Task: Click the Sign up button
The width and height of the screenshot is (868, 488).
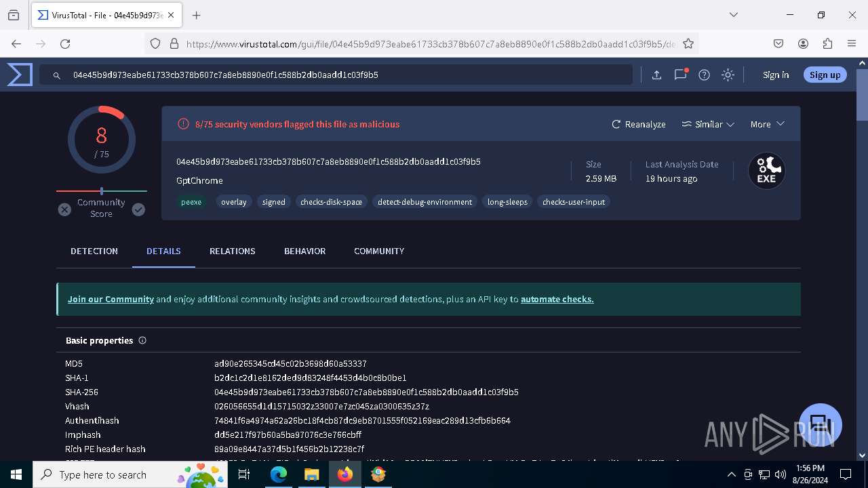Action: (x=825, y=75)
